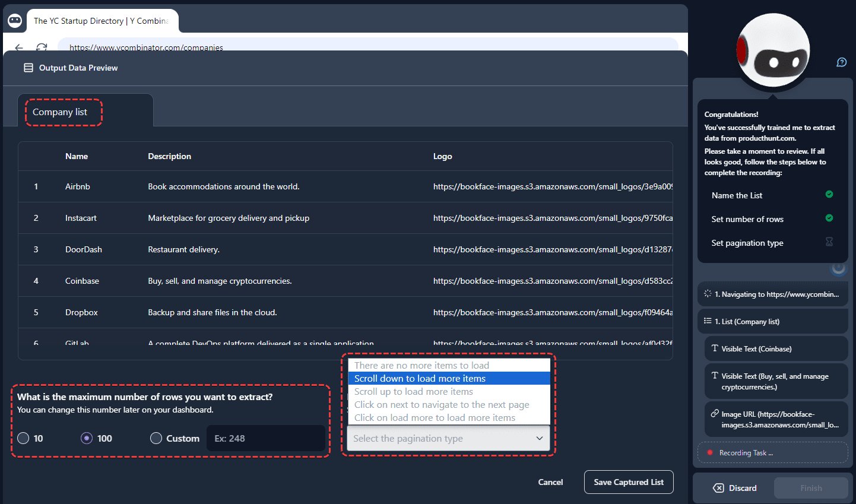Open the help chat bubble icon
The image size is (856, 504).
[841, 62]
